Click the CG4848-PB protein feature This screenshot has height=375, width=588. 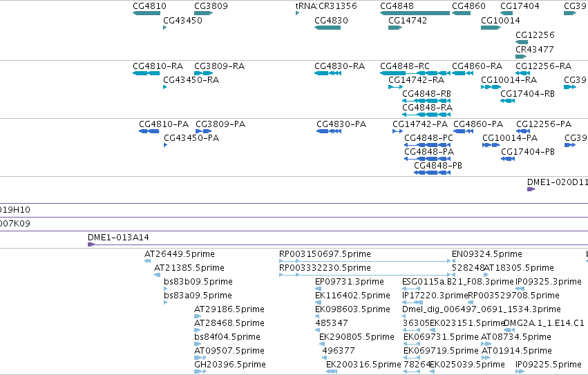[x=433, y=173]
